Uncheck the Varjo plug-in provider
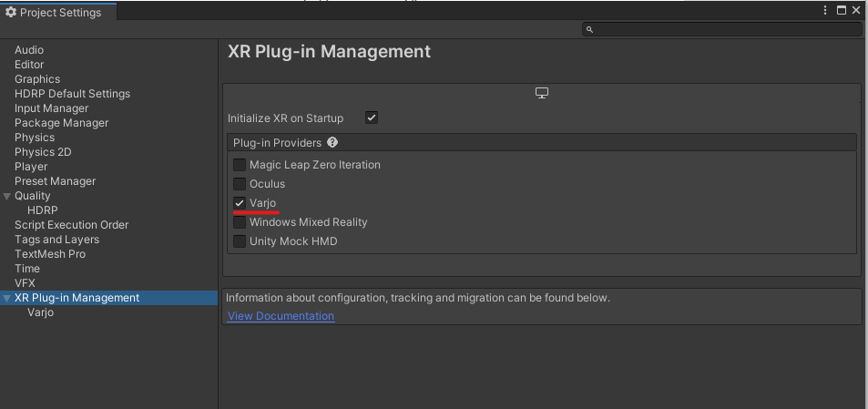This screenshot has height=409, width=868. pyautogui.click(x=240, y=202)
